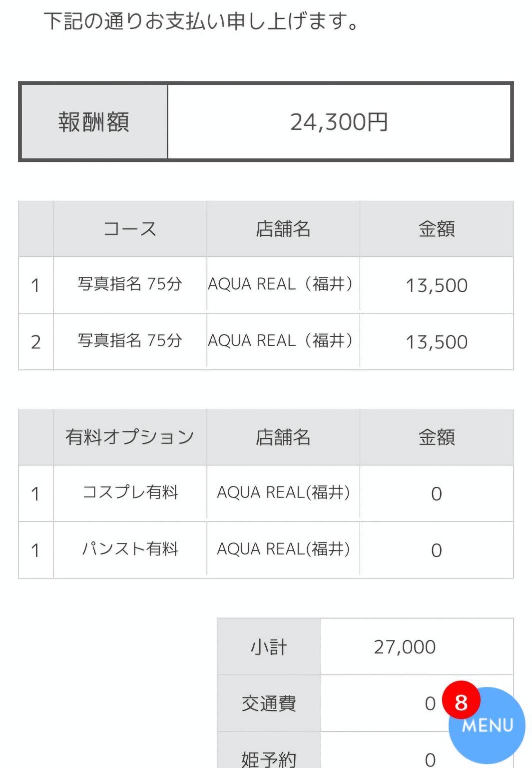Viewport: 532px width, 768px height.
Task: Click 金額 header in the コース table
Action: pos(436,229)
